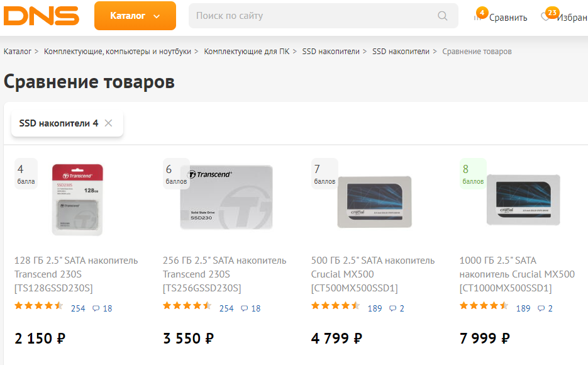Screen dimensions: 588x365
Task: Go to Каталог breadcrumb link
Action: pos(18,52)
